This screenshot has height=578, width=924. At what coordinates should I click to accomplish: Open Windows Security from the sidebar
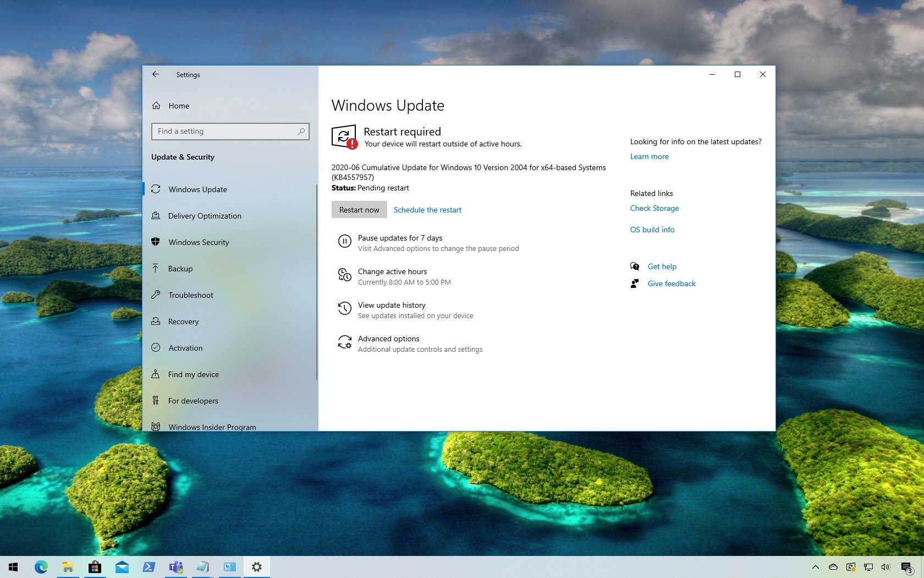pos(230,242)
